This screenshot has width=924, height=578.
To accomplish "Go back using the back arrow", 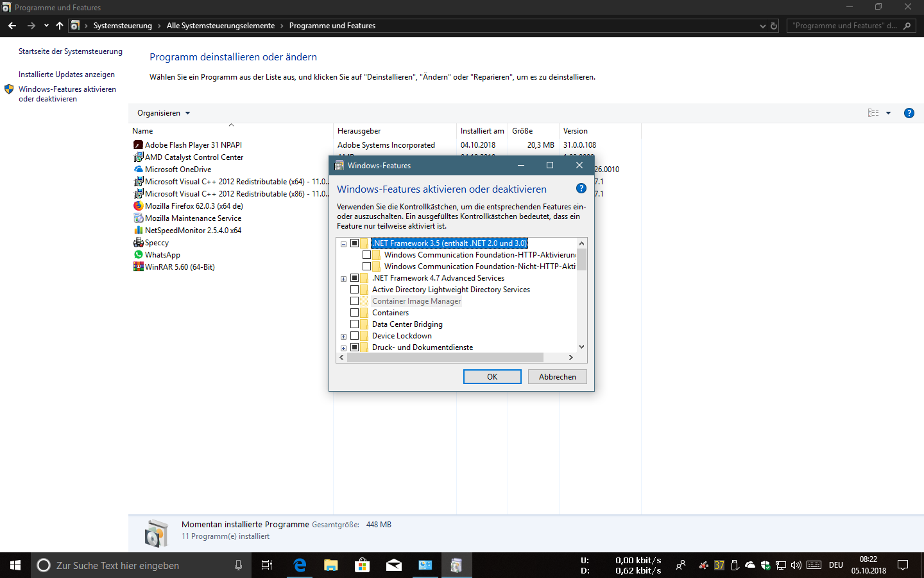I will [12, 26].
